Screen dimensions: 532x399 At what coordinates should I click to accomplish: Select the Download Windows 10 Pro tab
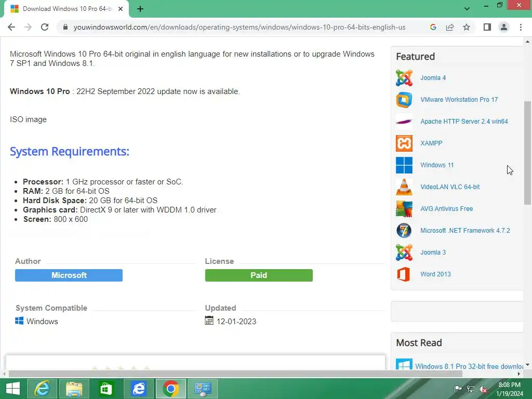pyautogui.click(x=66, y=9)
